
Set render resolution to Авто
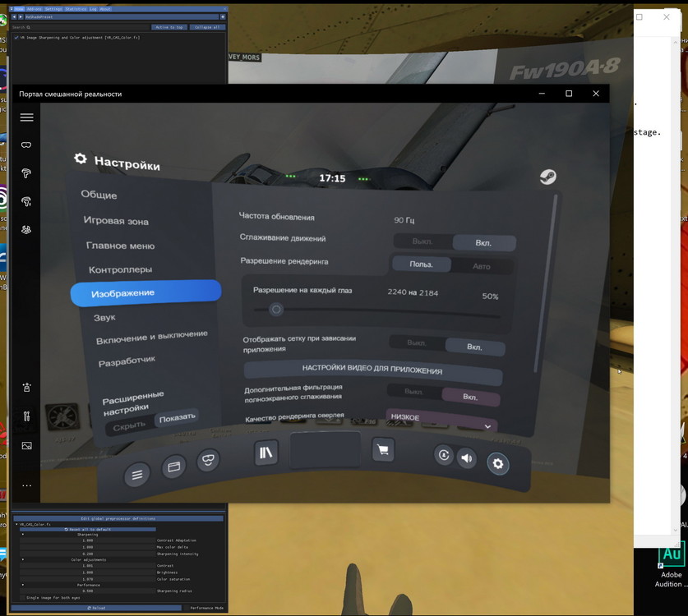[x=482, y=266]
